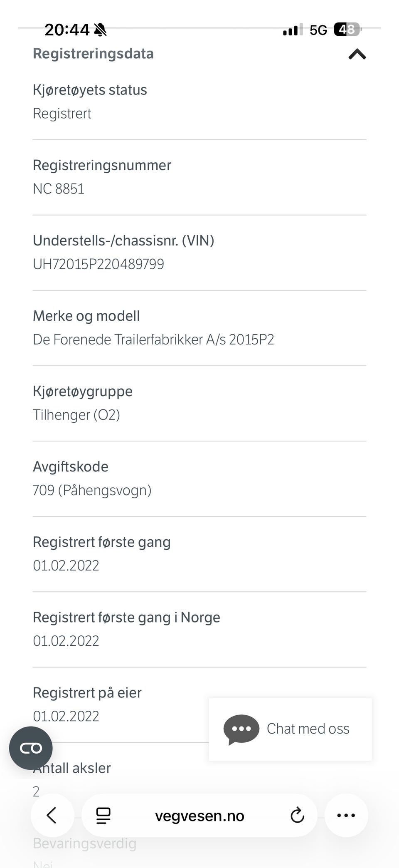Tap the vegvesen.no address bar
399x868 pixels.
coord(199,816)
